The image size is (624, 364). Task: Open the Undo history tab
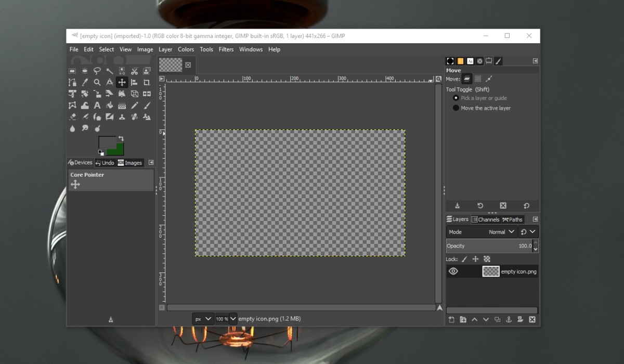[105, 163]
